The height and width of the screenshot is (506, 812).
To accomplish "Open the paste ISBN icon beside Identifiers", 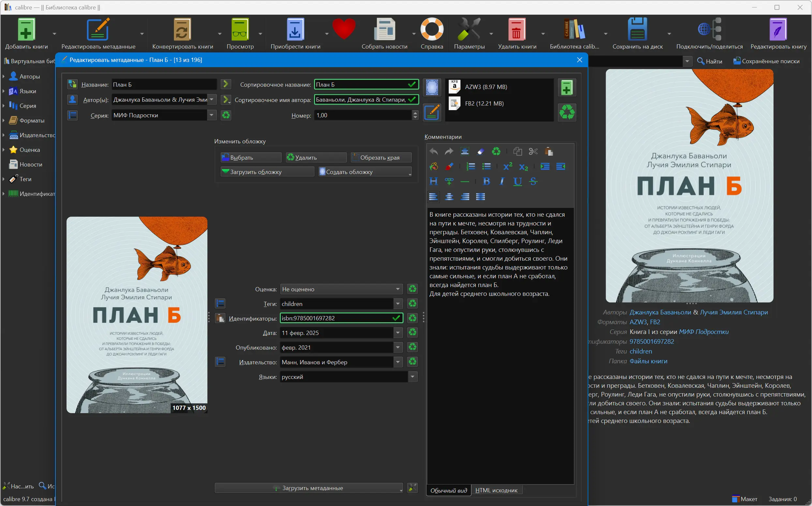I will pos(220,318).
